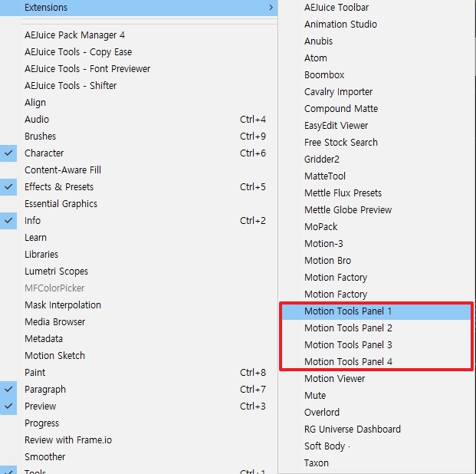Open the MatteTool extension

tap(325, 176)
